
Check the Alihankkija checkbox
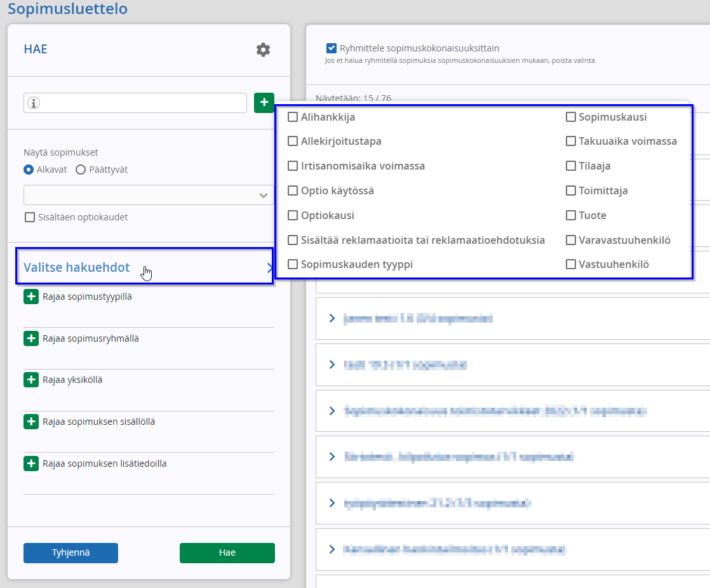(293, 117)
